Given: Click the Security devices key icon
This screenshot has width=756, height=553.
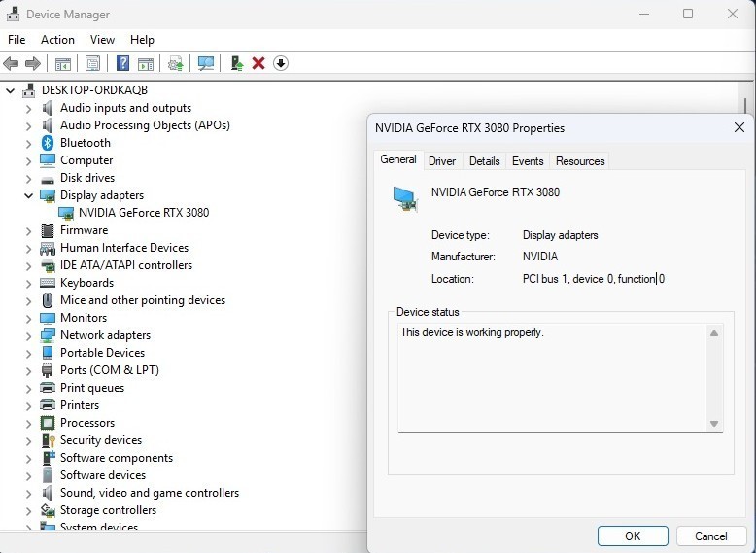Looking at the screenshot, I should (x=49, y=440).
